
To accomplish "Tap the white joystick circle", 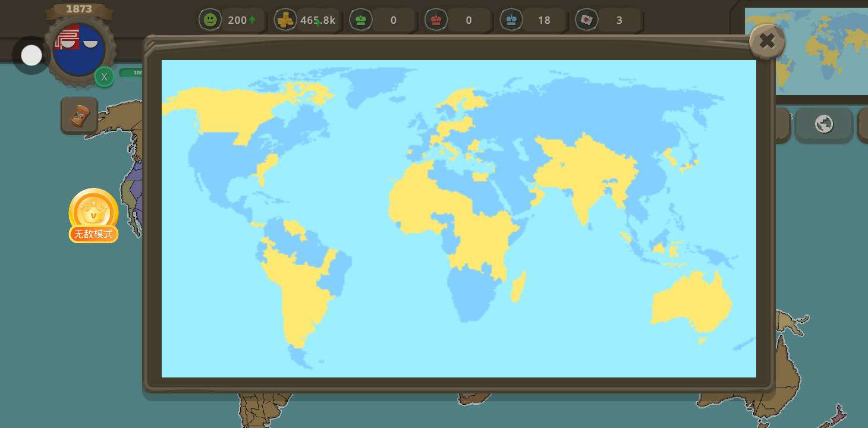I will point(32,56).
